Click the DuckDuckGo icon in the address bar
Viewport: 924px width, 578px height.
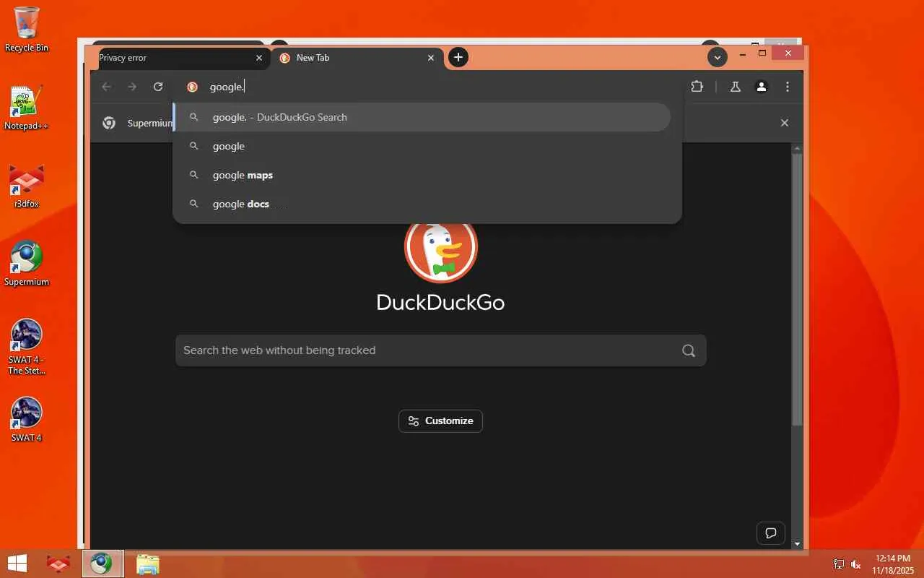[192, 87]
